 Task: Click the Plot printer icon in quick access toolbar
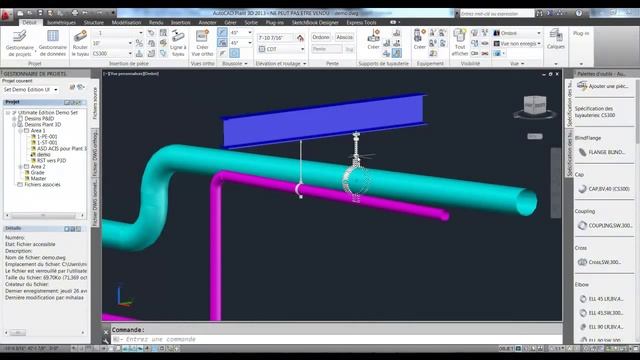pos(75,13)
